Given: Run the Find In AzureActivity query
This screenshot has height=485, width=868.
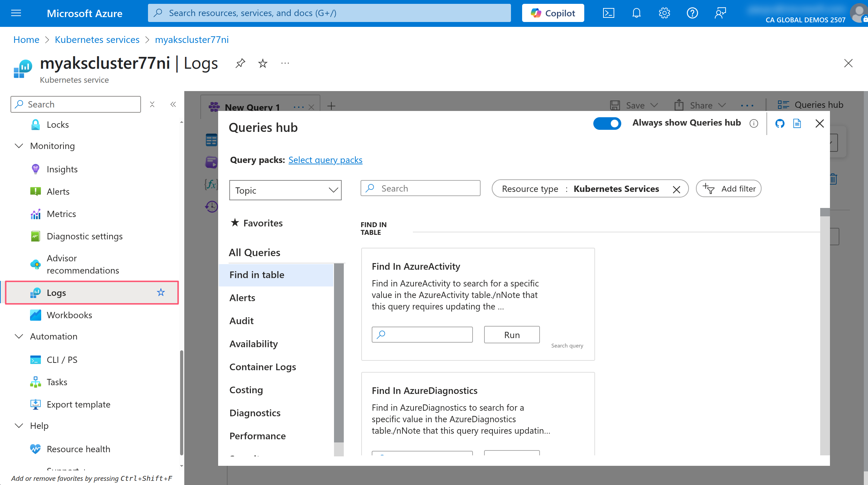Looking at the screenshot, I should point(512,335).
